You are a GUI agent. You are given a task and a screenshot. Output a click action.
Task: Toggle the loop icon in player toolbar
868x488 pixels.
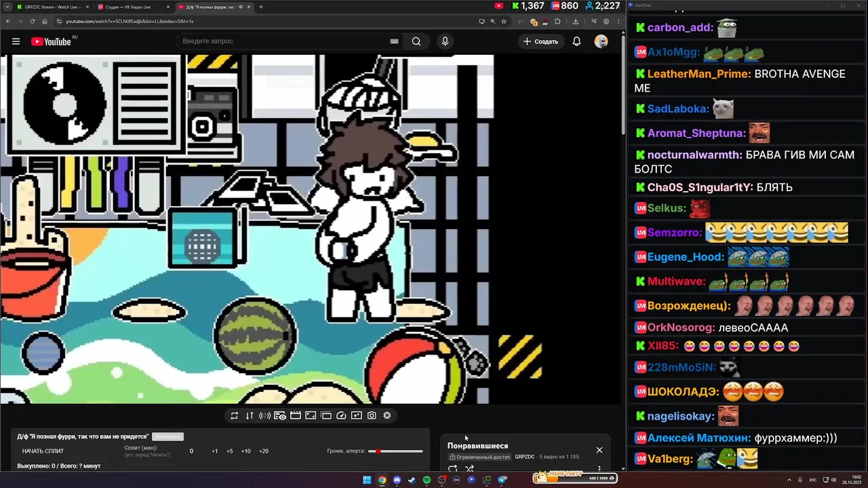[234, 415]
